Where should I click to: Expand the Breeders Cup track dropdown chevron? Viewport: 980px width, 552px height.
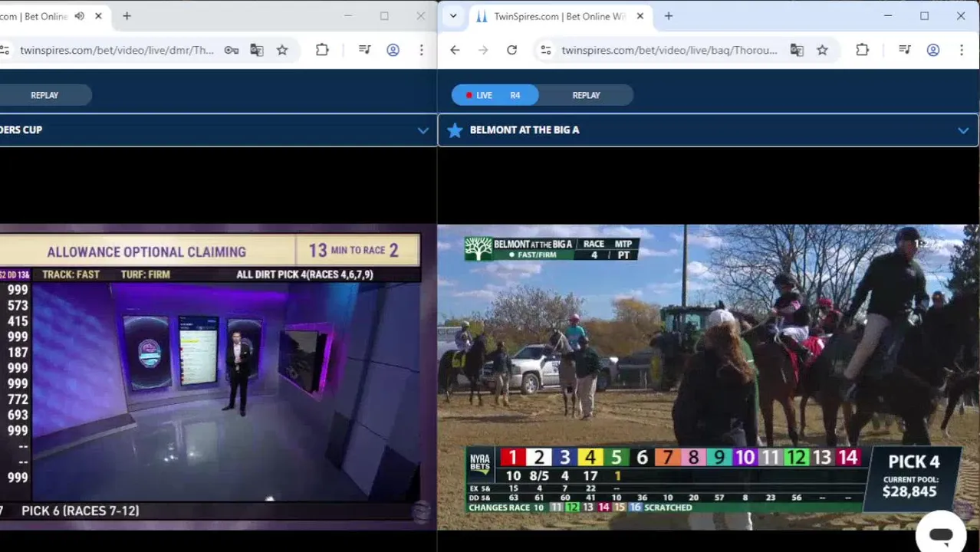(423, 130)
